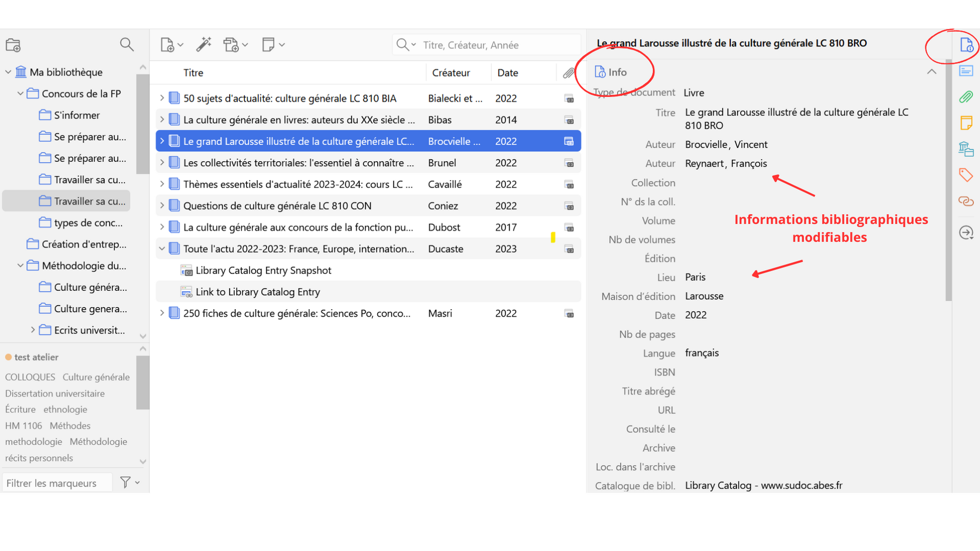
Task: Click the New Item toolbar icon
Action: [x=168, y=45]
